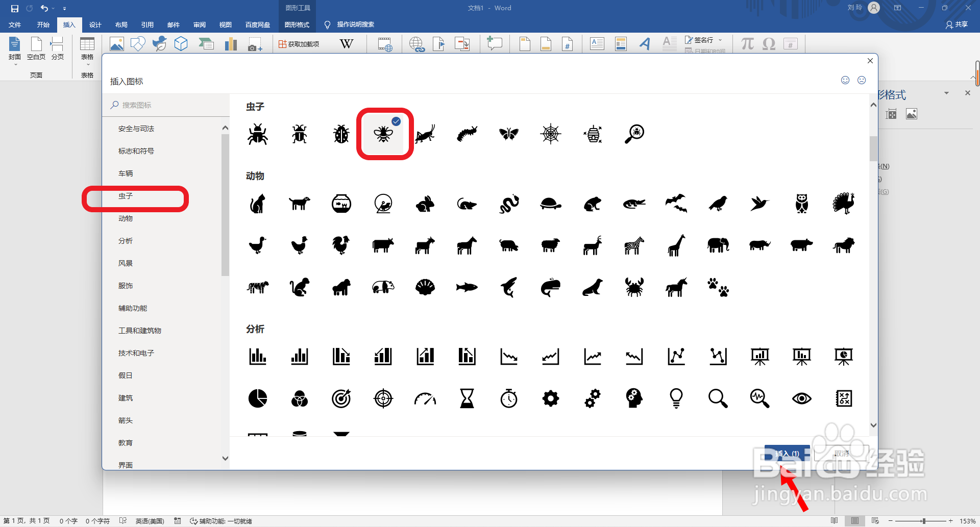Click icon gallery scroll-down arrow

click(x=873, y=425)
